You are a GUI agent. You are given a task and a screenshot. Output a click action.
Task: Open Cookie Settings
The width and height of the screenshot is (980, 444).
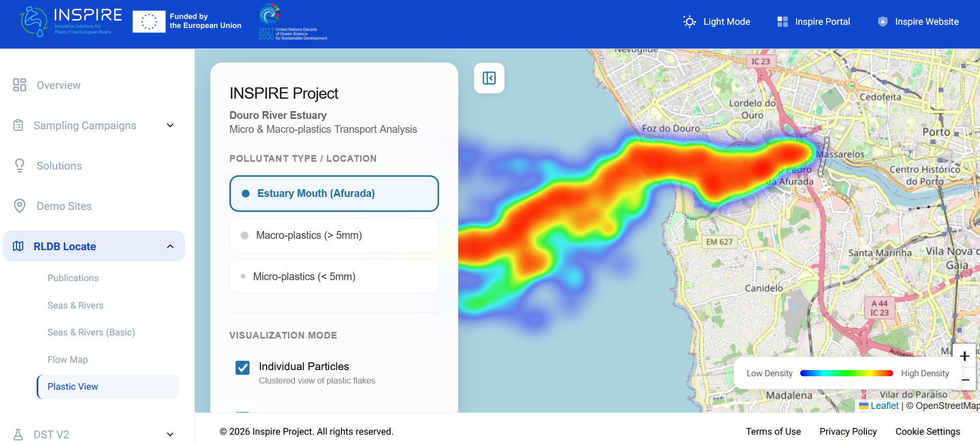pyautogui.click(x=928, y=432)
